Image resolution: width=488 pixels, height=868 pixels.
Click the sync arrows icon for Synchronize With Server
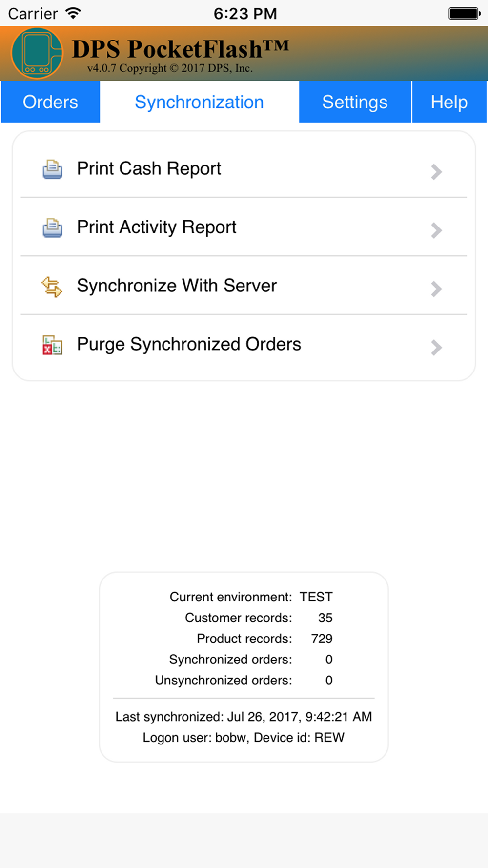pos(52,287)
